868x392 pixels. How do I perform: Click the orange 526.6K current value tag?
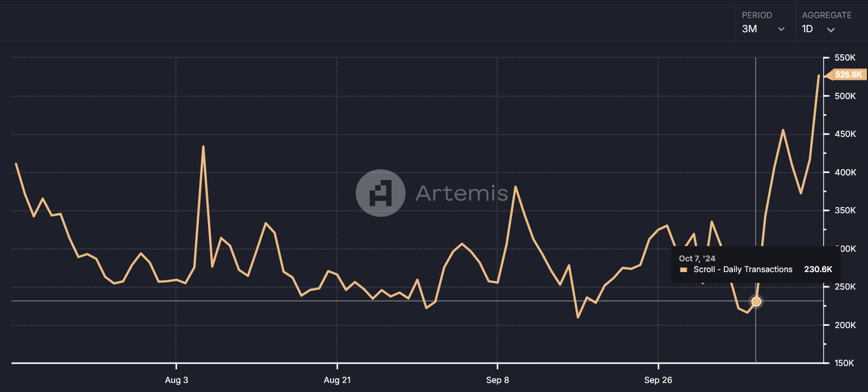[849, 75]
